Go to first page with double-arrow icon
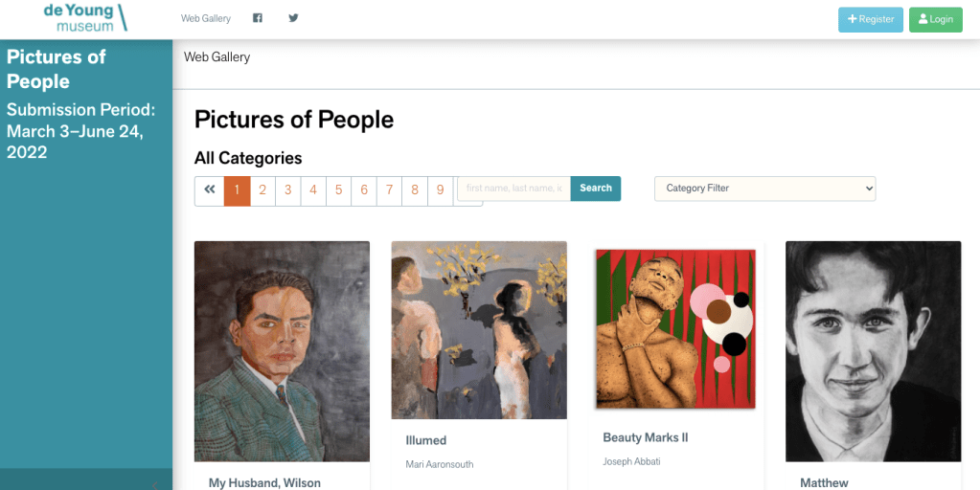Viewport: 980px width, 490px height. click(210, 189)
